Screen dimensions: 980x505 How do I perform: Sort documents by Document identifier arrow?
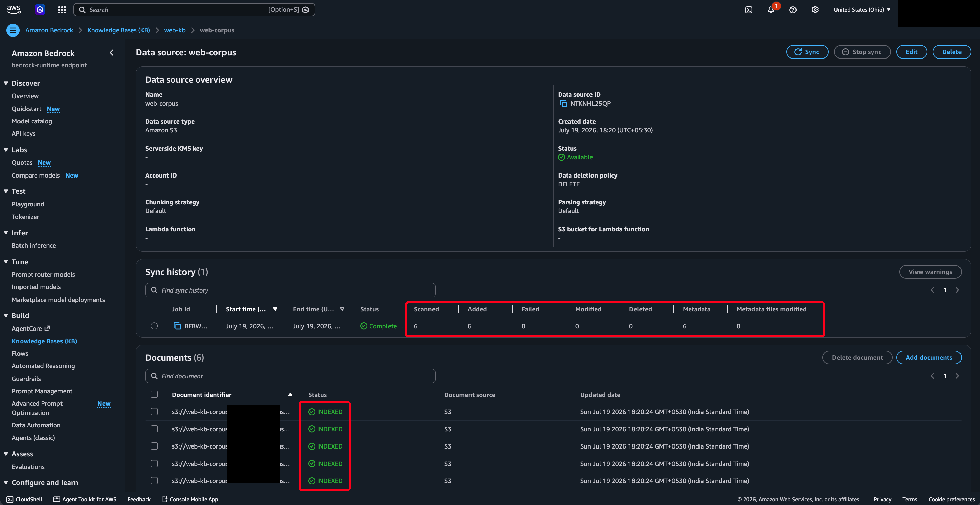(x=290, y=395)
